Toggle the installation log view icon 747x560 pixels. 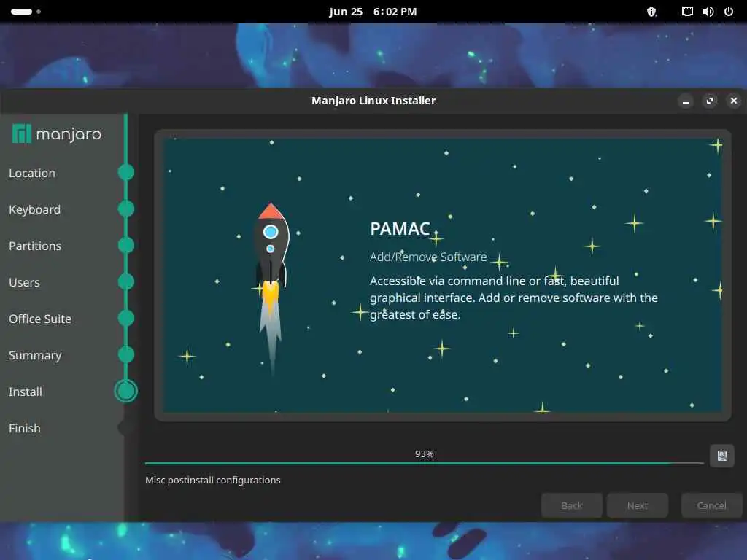[x=721, y=456]
